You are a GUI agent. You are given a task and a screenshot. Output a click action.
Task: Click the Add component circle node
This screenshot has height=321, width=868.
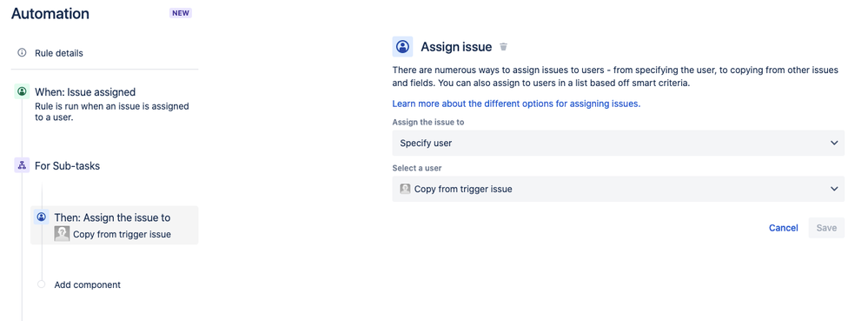(41, 284)
